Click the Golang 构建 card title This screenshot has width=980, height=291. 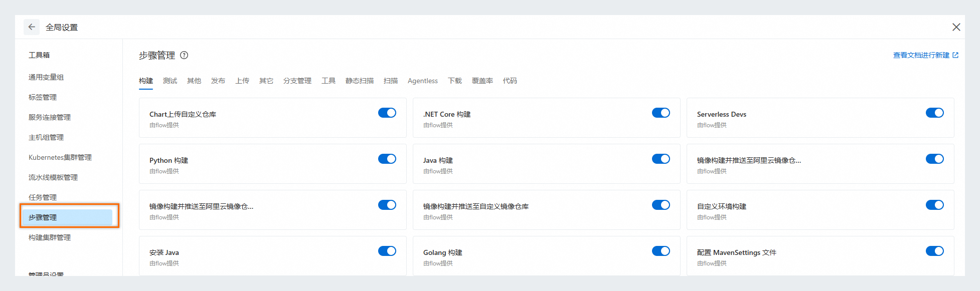(443, 252)
